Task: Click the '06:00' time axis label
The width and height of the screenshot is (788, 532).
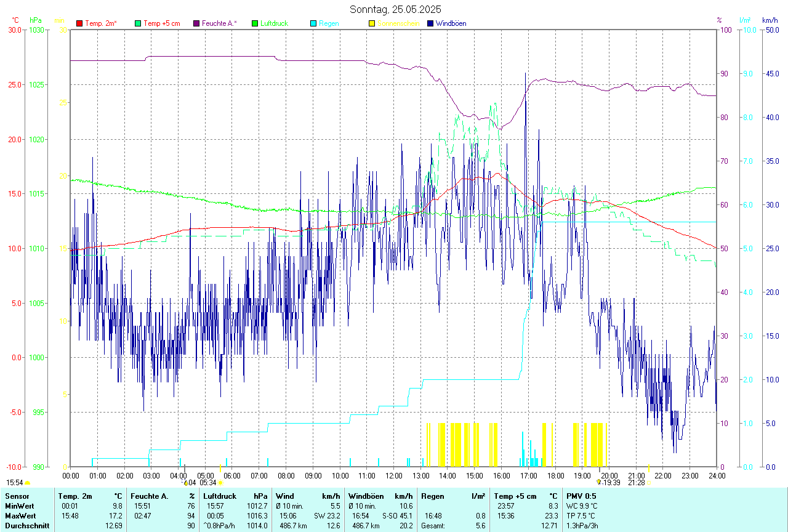Action: coord(232,475)
